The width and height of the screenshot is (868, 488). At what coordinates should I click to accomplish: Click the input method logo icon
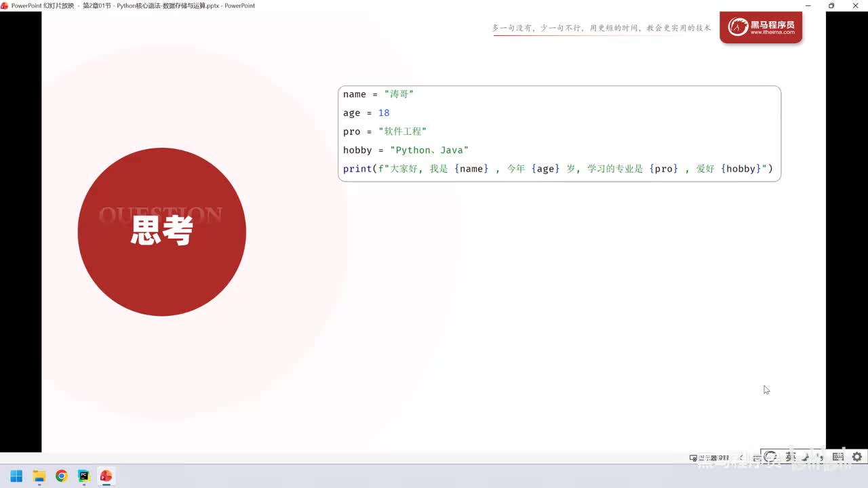point(771,457)
